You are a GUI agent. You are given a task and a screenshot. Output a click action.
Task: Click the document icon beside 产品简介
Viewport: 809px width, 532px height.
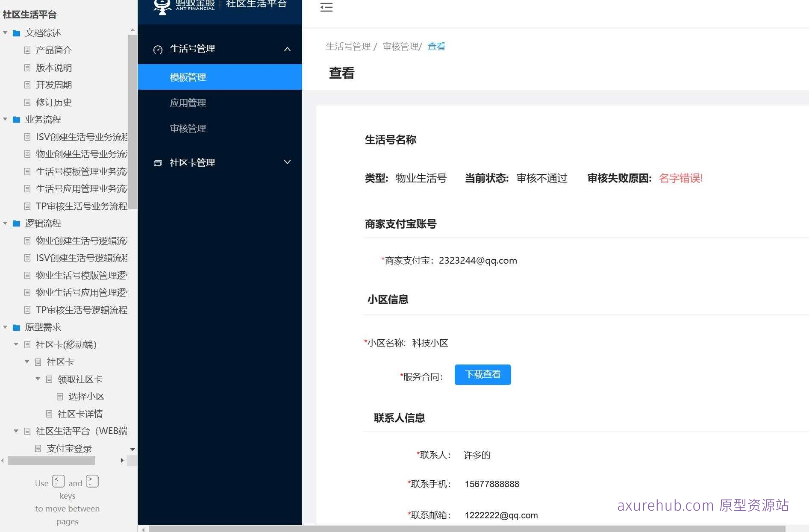27,50
